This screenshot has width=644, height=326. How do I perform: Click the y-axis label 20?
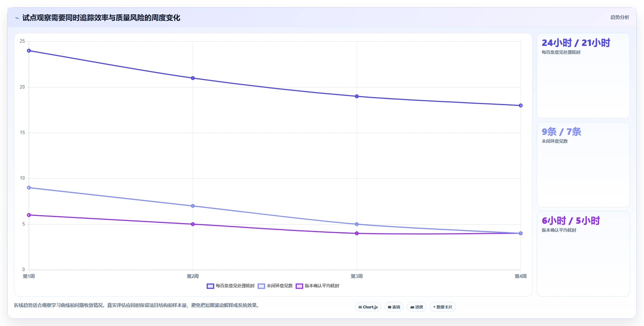click(22, 87)
